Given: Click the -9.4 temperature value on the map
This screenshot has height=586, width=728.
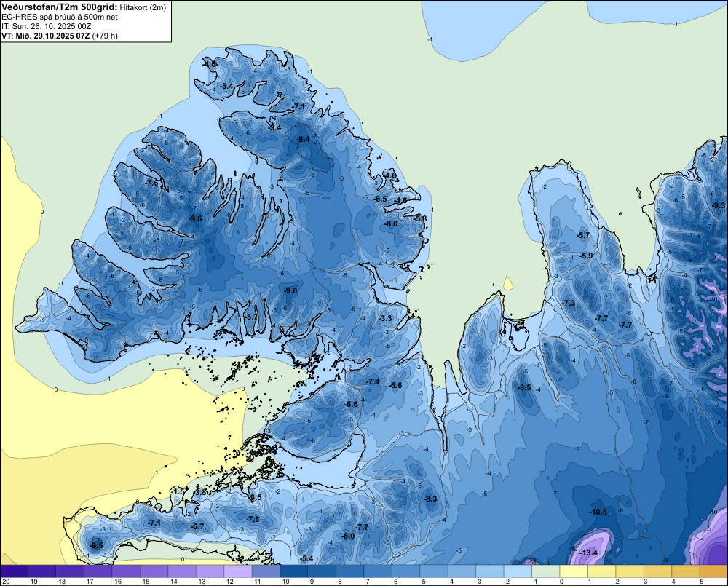Looking at the screenshot, I should [x=303, y=139].
